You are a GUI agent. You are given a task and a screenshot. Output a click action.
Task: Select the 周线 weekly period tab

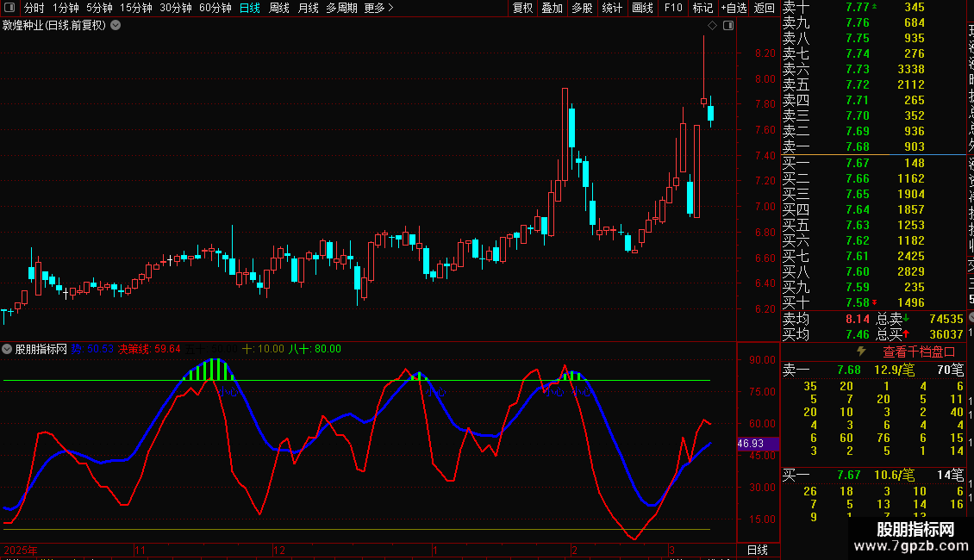click(x=279, y=8)
